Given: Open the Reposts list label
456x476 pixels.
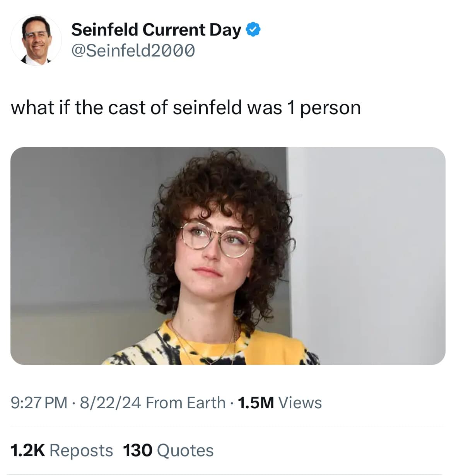Looking at the screenshot, I should pyautogui.click(x=81, y=450).
